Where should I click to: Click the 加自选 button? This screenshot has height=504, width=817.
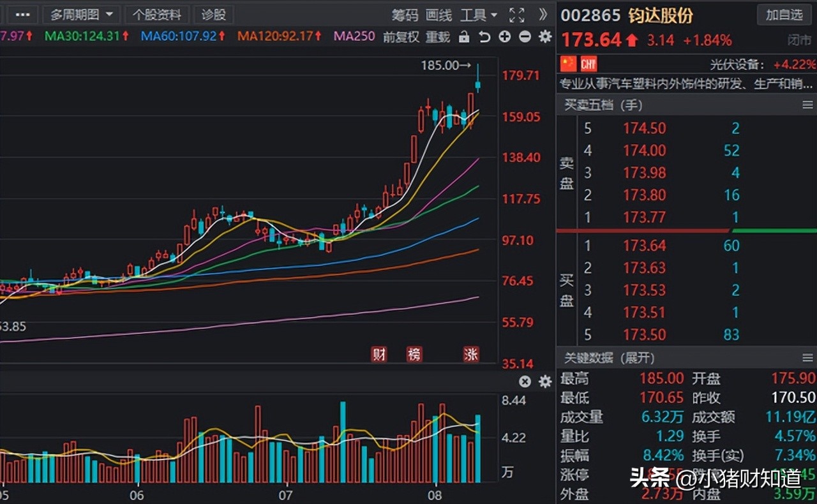(784, 15)
